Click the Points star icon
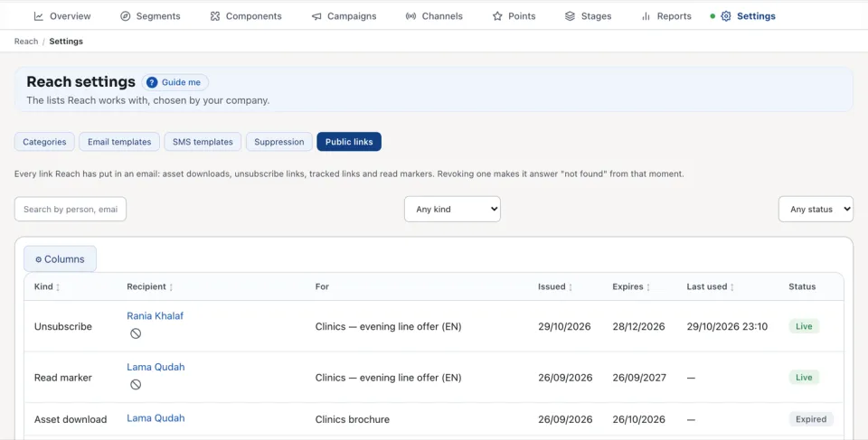This screenshot has width=868, height=440. coord(497,16)
